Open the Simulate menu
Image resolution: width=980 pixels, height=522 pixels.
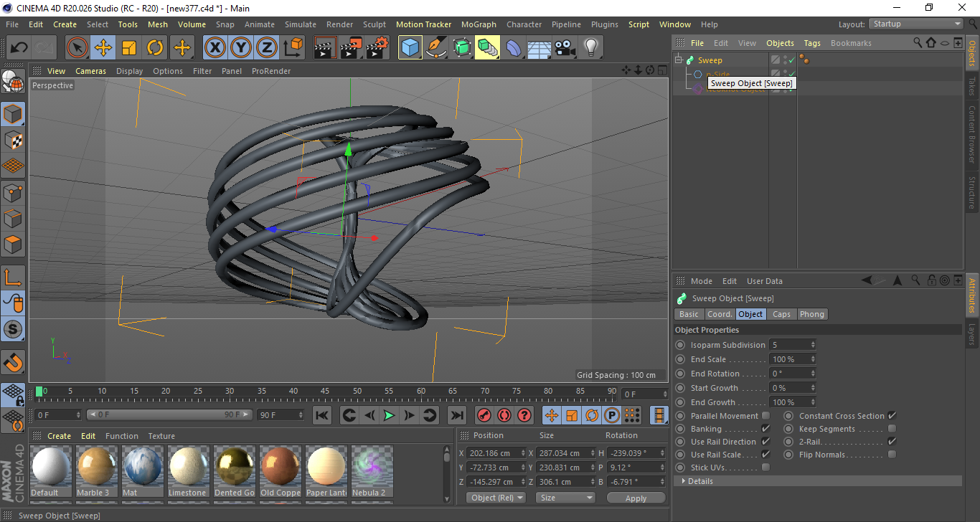point(300,24)
